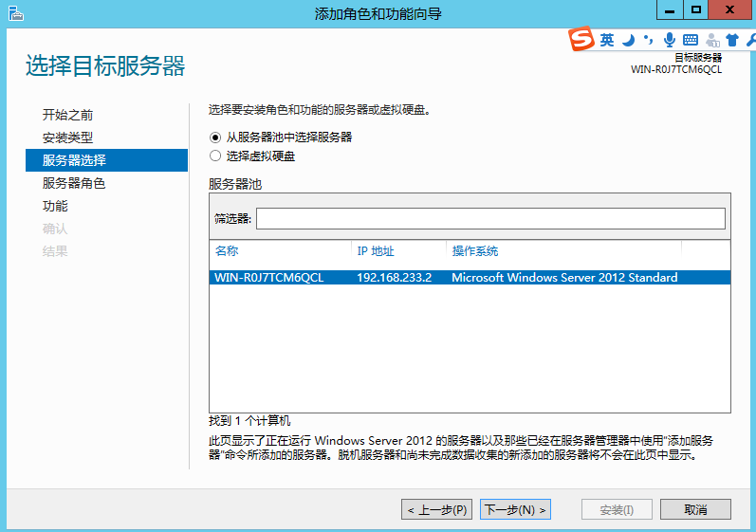The image size is (756, 532).
Task: Open the shirt skin icon
Action: pos(731,40)
